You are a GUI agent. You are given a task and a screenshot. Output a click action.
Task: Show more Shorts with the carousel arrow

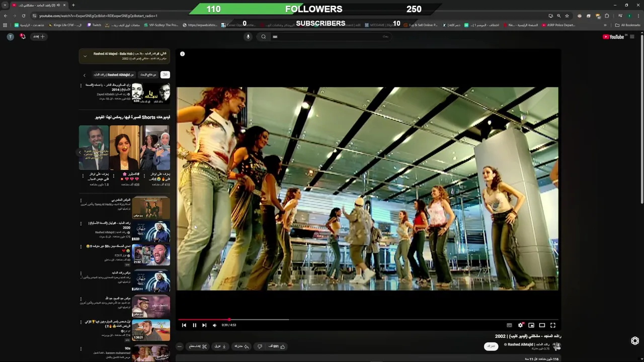(x=79, y=151)
